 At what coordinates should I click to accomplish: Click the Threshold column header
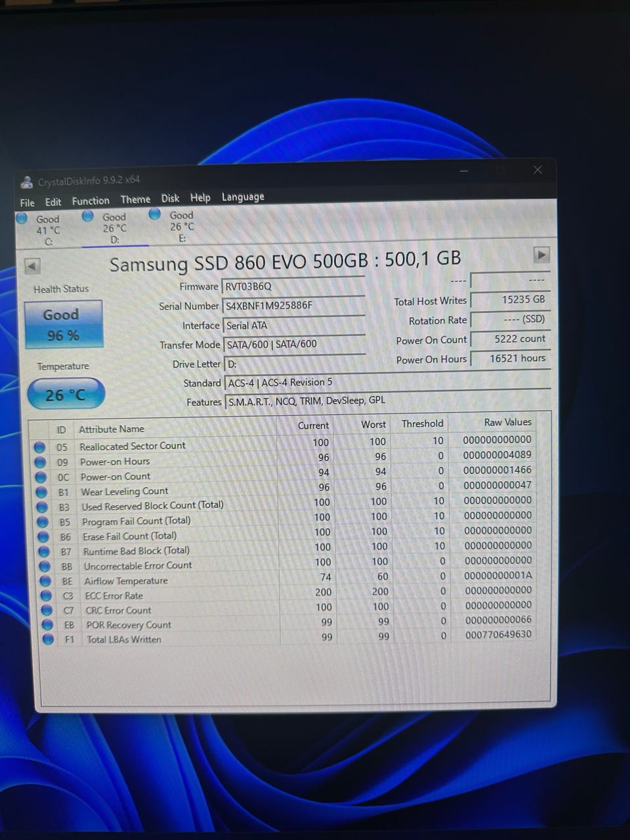pyautogui.click(x=423, y=424)
